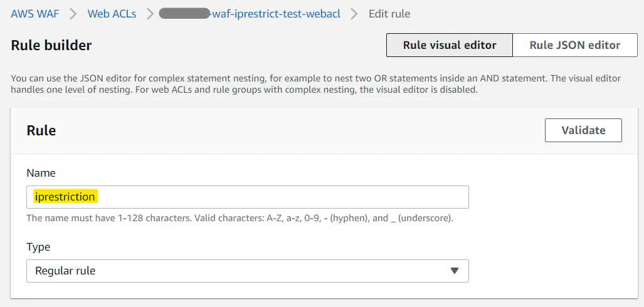Click the chevron before Edit rule breadcrumb
The height and width of the screenshot is (307, 644).
pos(355,13)
